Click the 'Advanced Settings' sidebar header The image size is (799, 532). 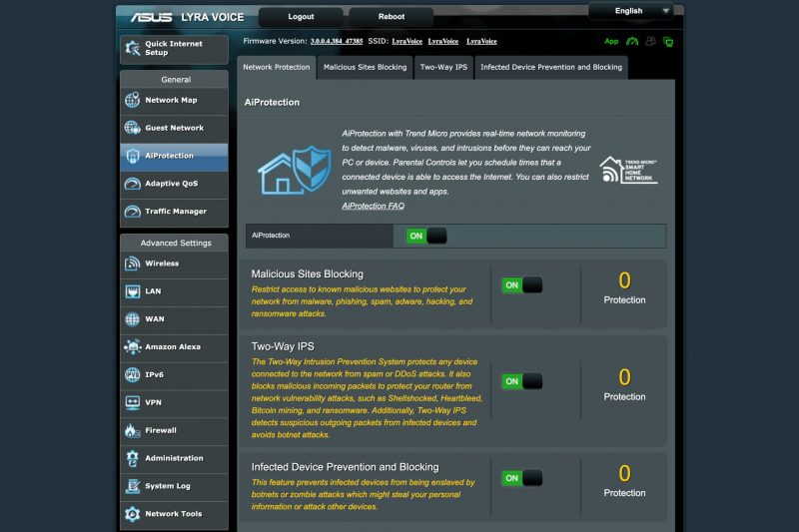click(176, 243)
